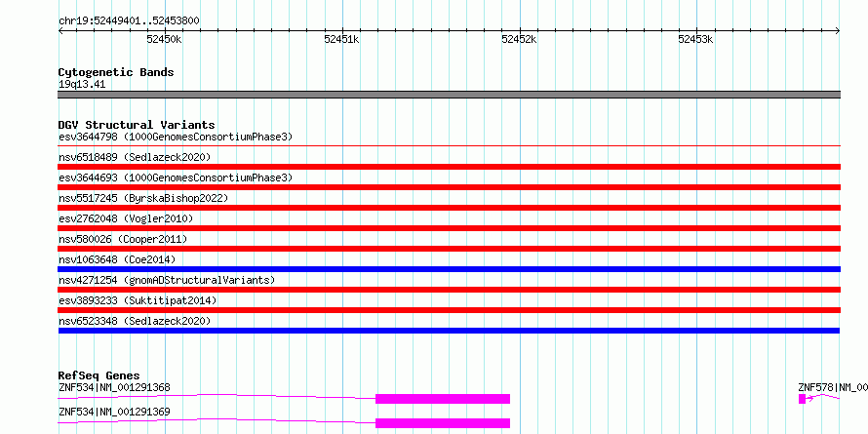Click the blue bar under nsv1063648
The image size is (868, 434).
(449, 269)
